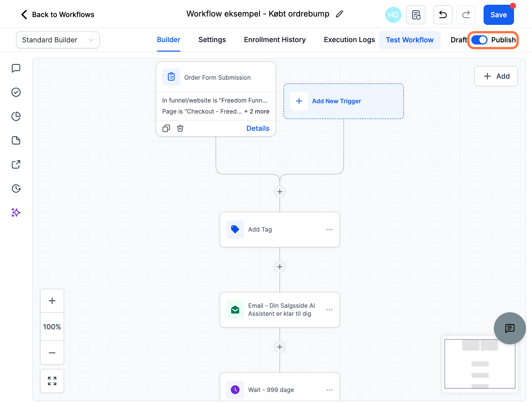Undo the last change
Image resolution: width=532 pixels, height=407 pixels.
(x=443, y=15)
